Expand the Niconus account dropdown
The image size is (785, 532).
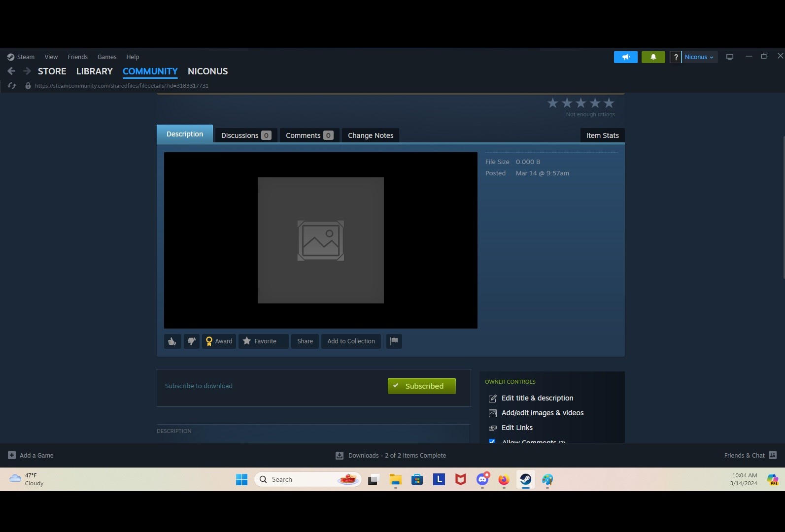[x=699, y=57]
